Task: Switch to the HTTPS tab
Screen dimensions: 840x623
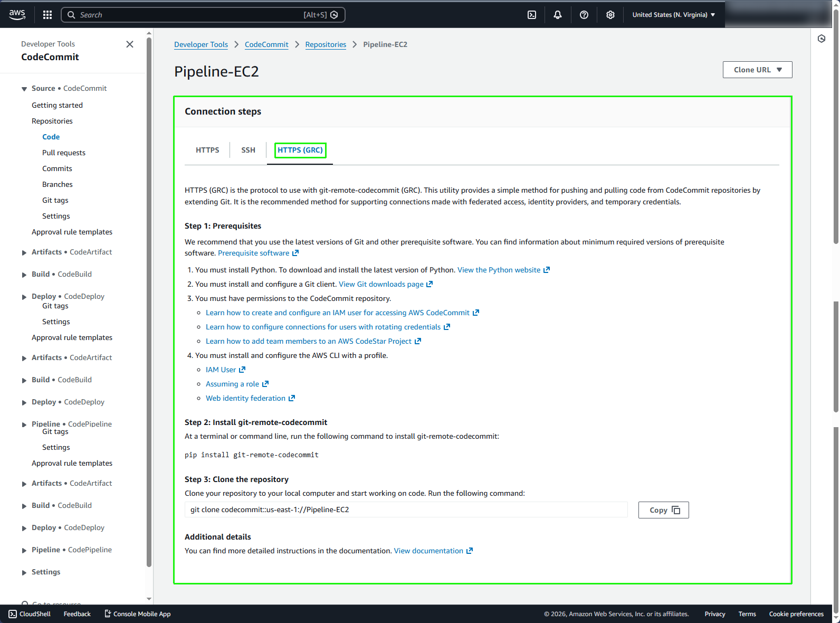Action: coord(207,150)
